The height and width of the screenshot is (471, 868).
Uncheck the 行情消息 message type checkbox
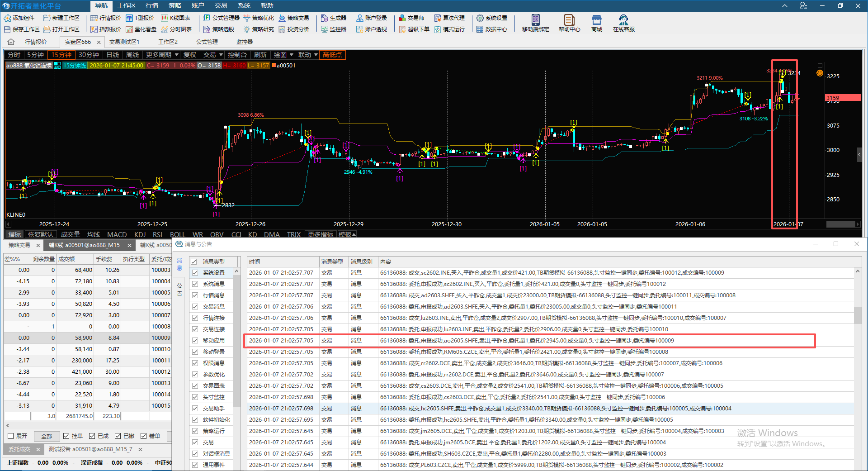point(195,295)
